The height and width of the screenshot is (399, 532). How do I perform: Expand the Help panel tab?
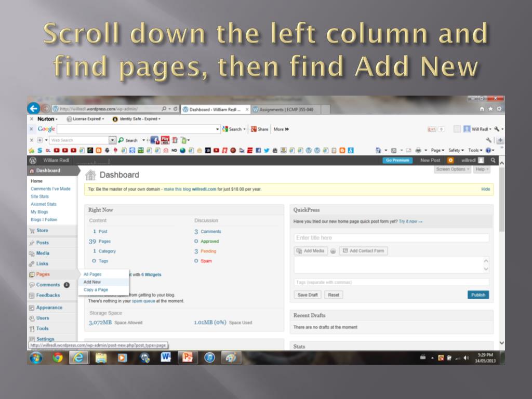482,169
